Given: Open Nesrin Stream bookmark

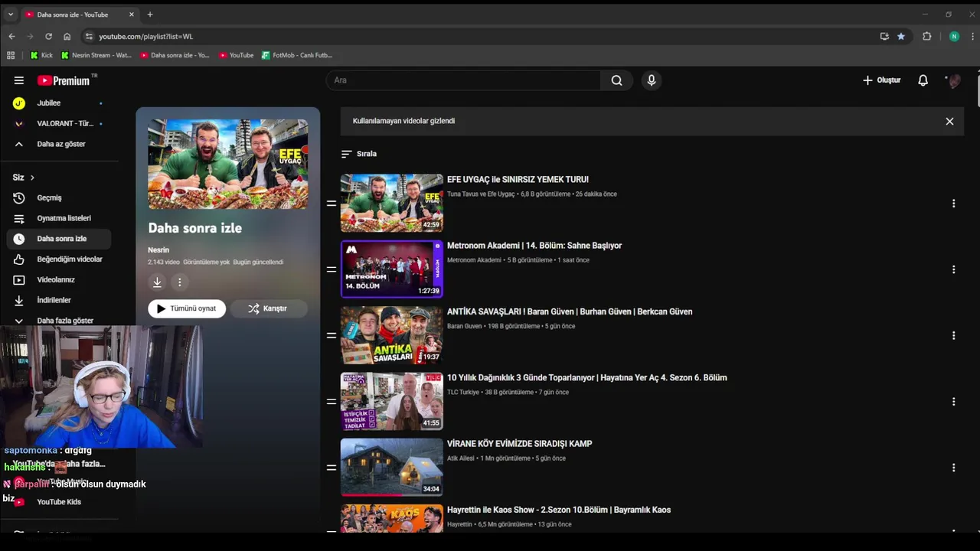Looking at the screenshot, I should 96,55.
